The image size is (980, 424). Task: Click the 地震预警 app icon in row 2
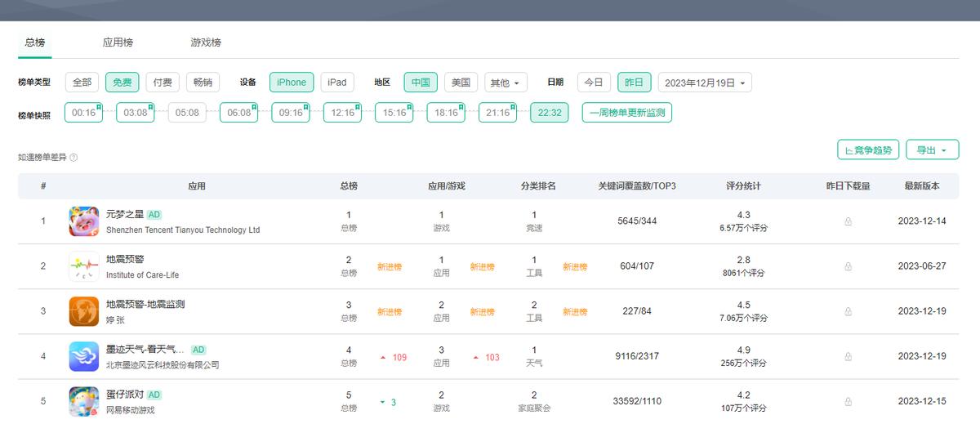point(84,266)
